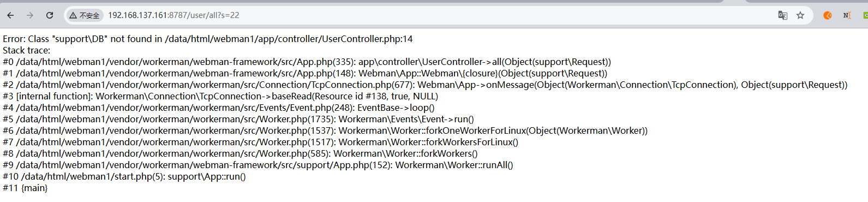Viewport: 868px width, 202px height.
Task: Click the address bar URL 192.168.137.161:8787/user/all?s=22
Action: click(x=173, y=15)
